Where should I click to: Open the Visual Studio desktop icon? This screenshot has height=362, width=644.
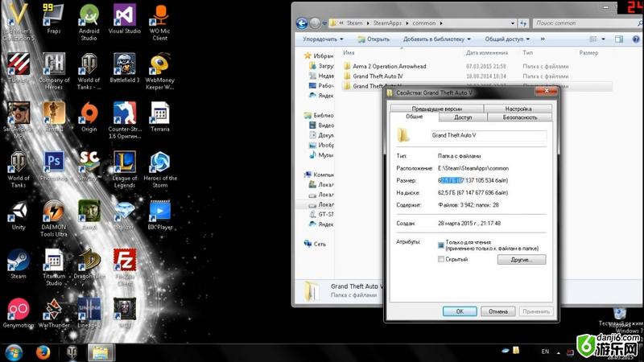tap(125, 19)
